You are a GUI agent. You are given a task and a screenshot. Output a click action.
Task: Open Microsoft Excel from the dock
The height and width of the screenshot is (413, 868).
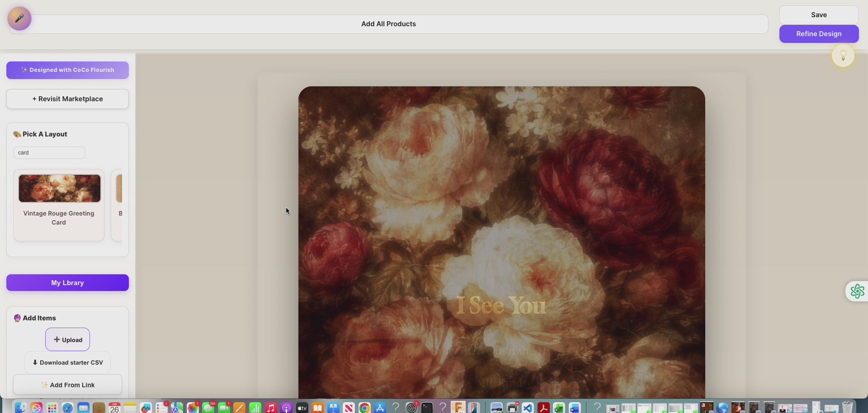point(559,408)
